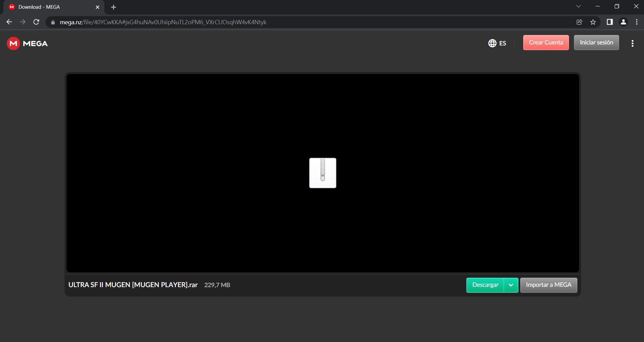
Task: Reload the page
Action: coord(36,22)
